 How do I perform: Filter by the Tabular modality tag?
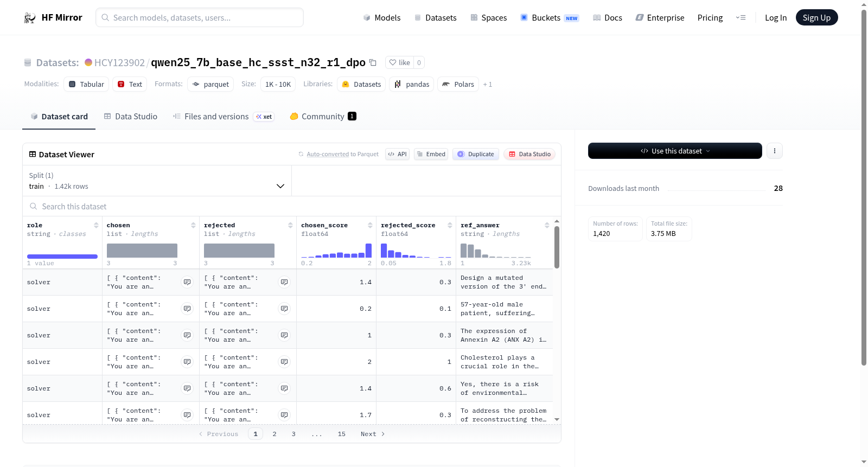tap(86, 84)
